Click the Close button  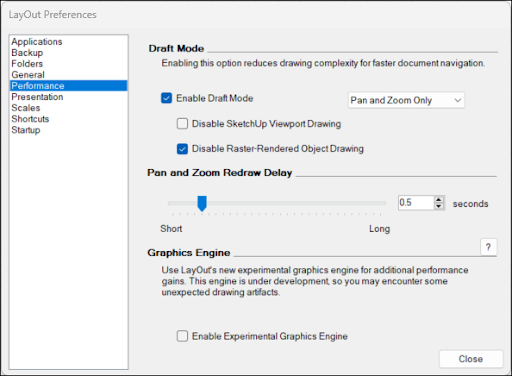click(x=471, y=359)
